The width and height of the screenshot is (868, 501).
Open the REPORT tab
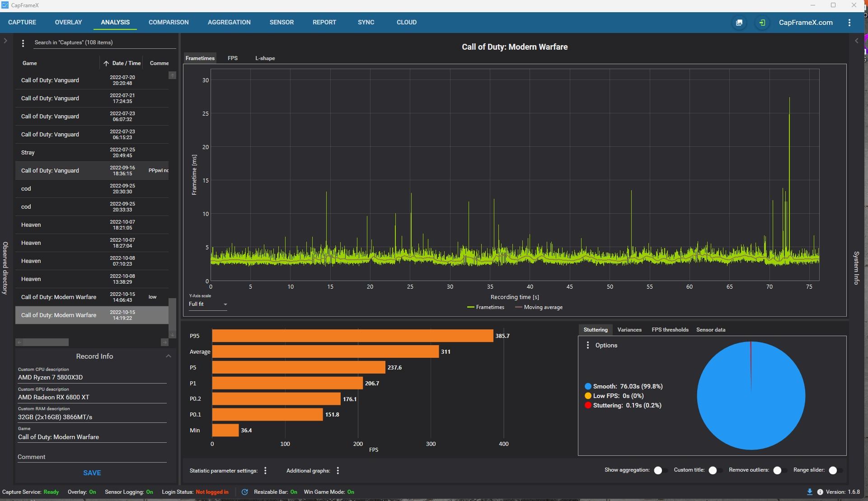click(324, 22)
